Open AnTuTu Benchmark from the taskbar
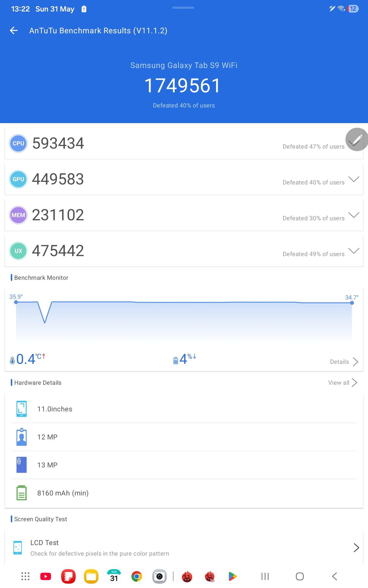The width and height of the screenshot is (368, 588). 187,577
